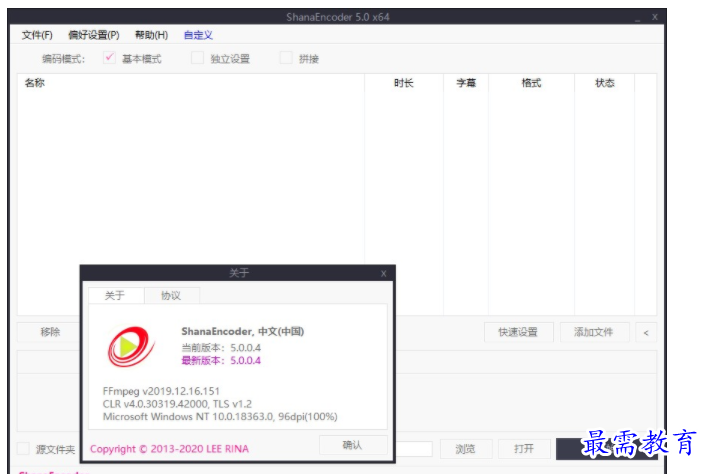The height and width of the screenshot is (474, 705).
Task: Click the output folder path field
Action: point(414,448)
